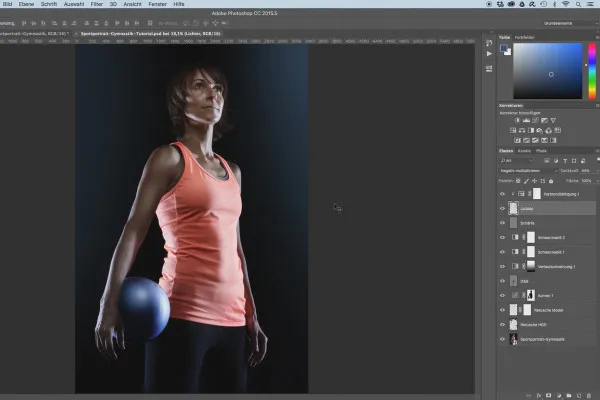
Task: Select the Schärfe layer thumbnail
Action: pos(513,223)
